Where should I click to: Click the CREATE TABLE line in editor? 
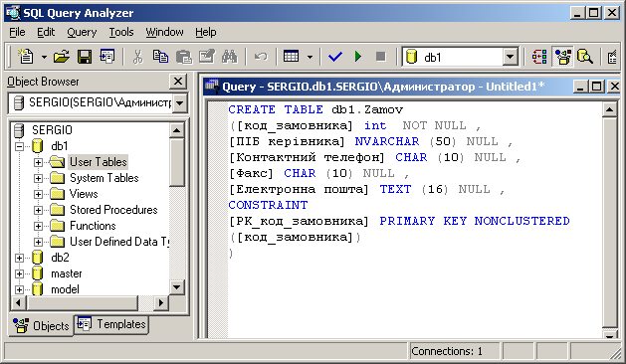point(315,109)
